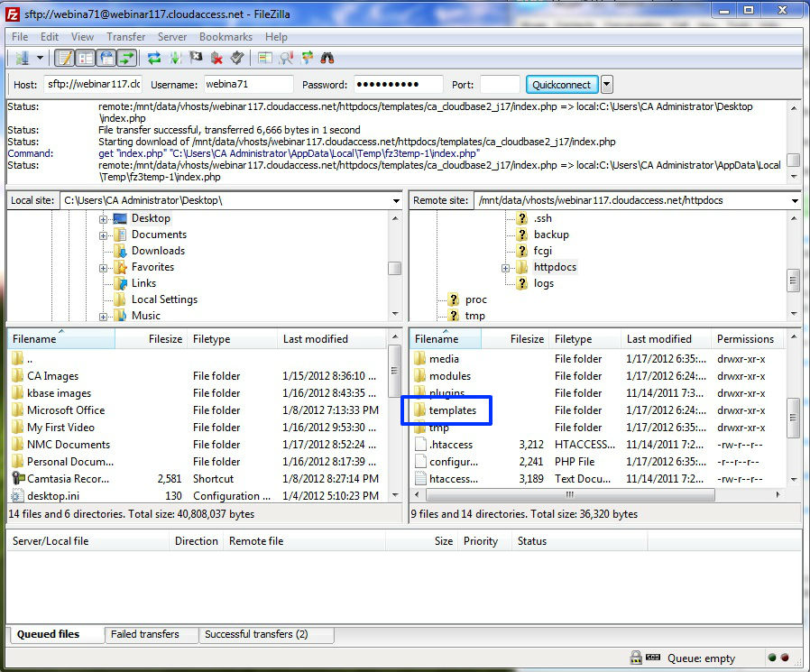Screen dimensions: 810x672
Task: Click the lock icon in status bar
Action: point(636,658)
